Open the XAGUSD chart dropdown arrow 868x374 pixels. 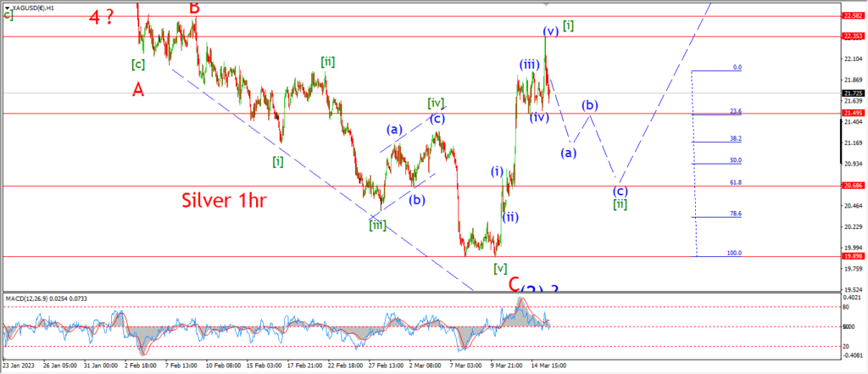click(6, 8)
